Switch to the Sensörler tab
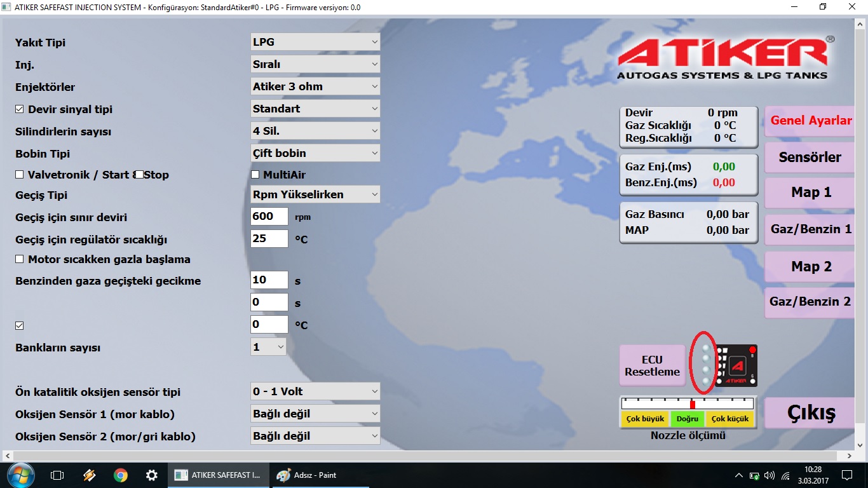 tap(810, 157)
